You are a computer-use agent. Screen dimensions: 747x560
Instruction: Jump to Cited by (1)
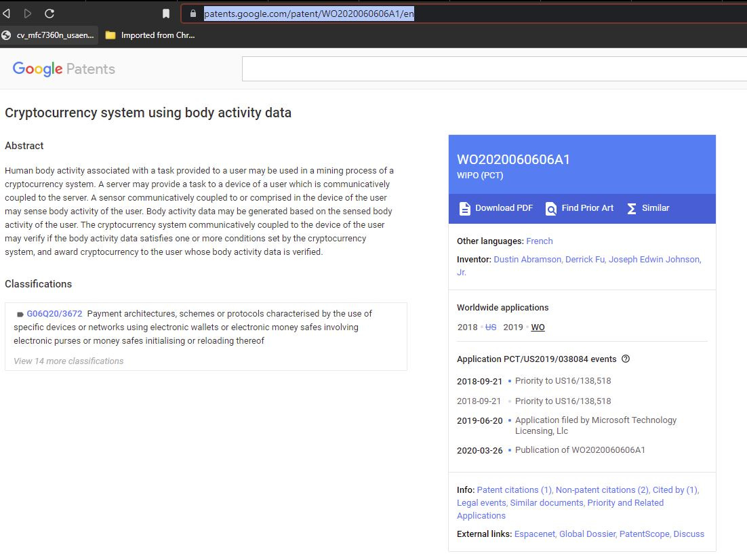coord(675,490)
